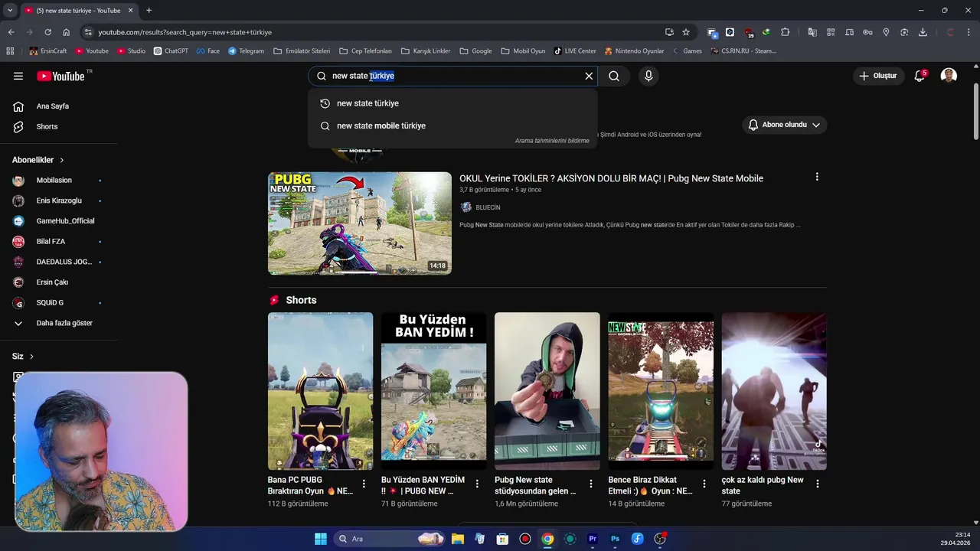Open the Chrome extensions puzzle icon

pyautogui.click(x=785, y=32)
